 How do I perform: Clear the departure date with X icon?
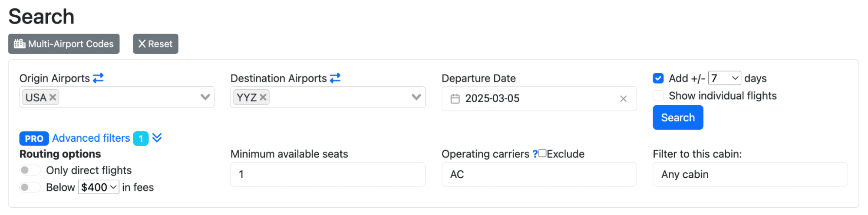click(623, 99)
